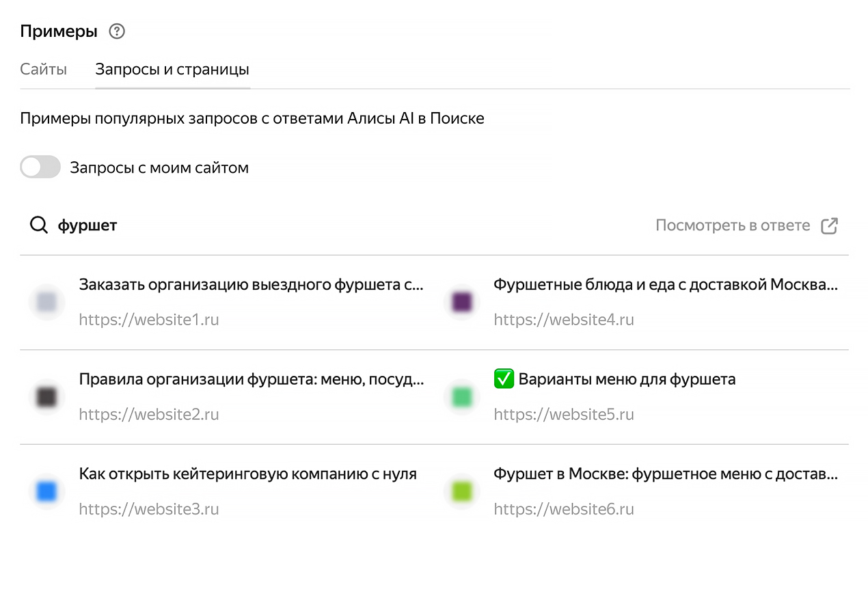Open the Заказать организацию выездного фуршета result
The width and height of the screenshot is (868, 615).
[251, 284]
